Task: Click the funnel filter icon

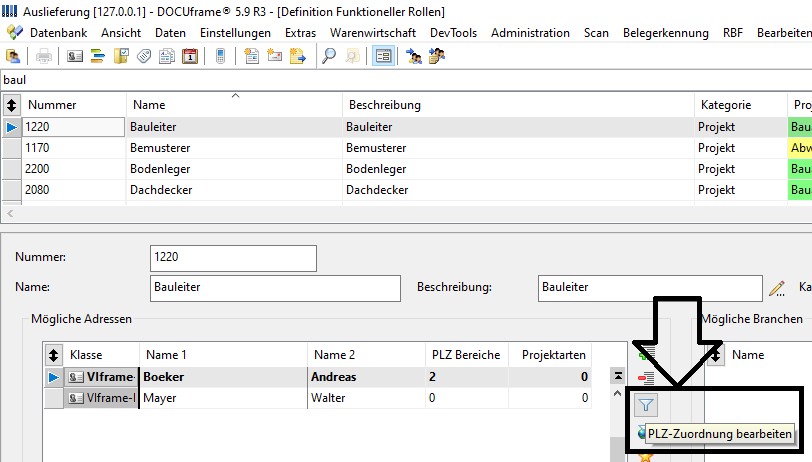Action: 646,405
